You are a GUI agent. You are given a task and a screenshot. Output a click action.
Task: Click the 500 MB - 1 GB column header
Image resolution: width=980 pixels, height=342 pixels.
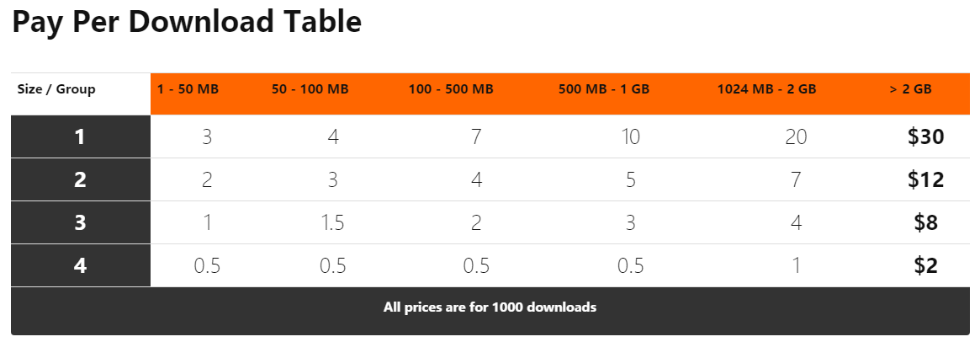tap(604, 89)
